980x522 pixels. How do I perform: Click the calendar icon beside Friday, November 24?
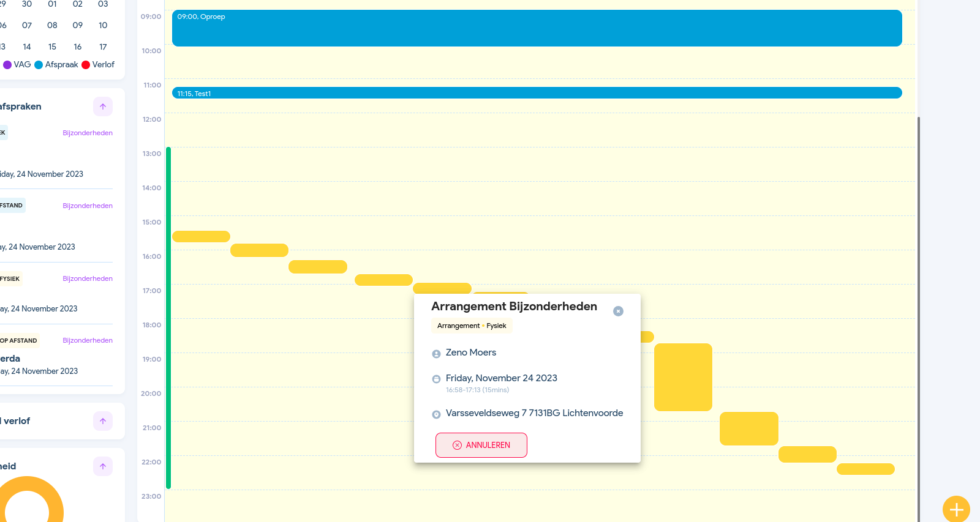[436, 379]
